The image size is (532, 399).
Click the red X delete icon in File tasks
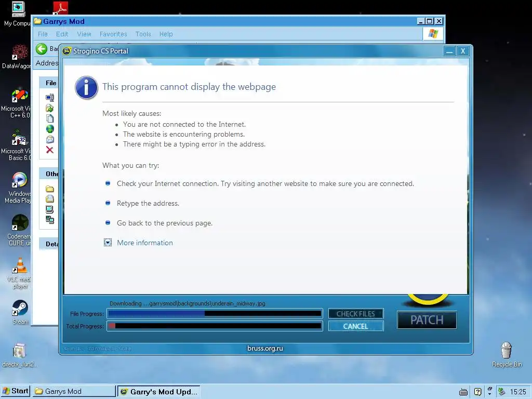coord(50,150)
